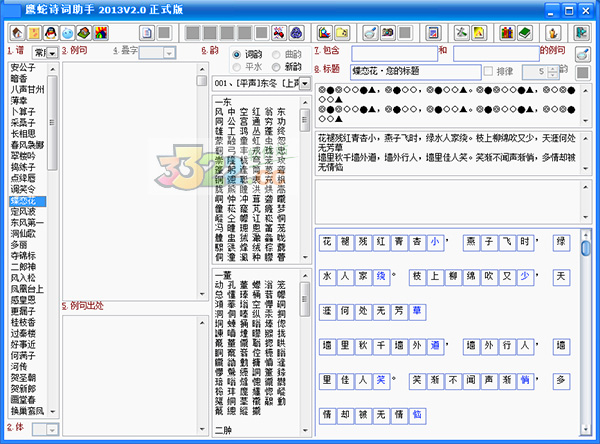Click the QQ penguin icon
The height and width of the screenshot is (444, 600).
click(51, 33)
